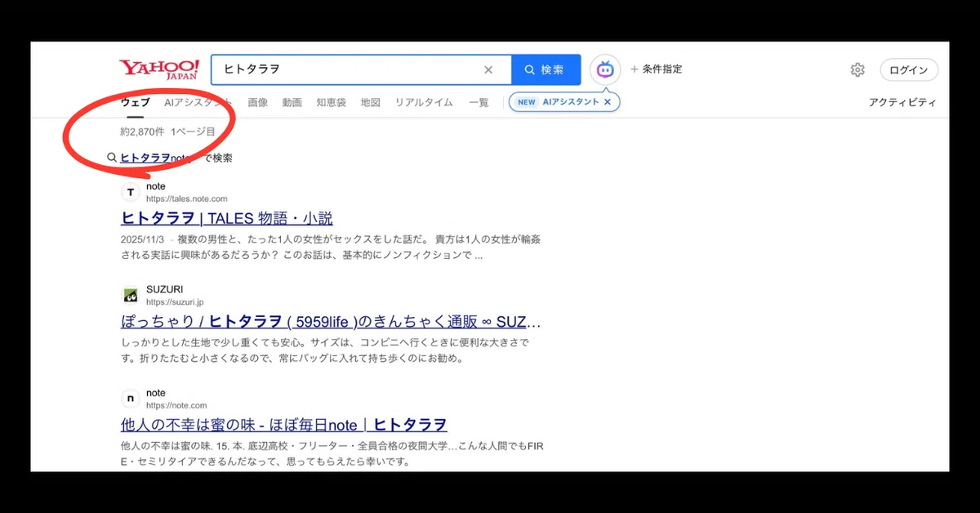Viewport: 980px width, 513px height.
Task: Click the ログイン login button
Action: [x=909, y=70]
